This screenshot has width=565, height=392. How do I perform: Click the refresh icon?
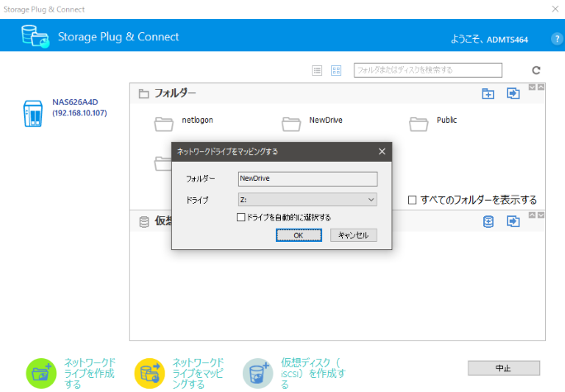point(536,70)
